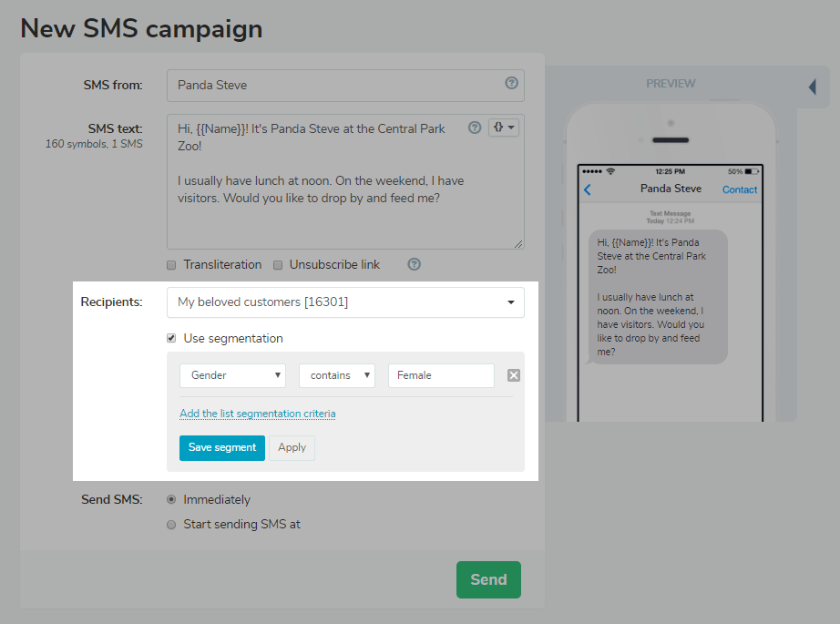Click Add the list segmentation criteria link
This screenshot has width=840, height=624.
point(257,414)
